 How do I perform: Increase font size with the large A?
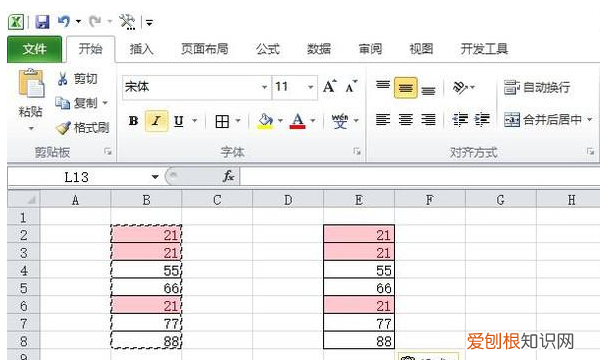point(329,87)
